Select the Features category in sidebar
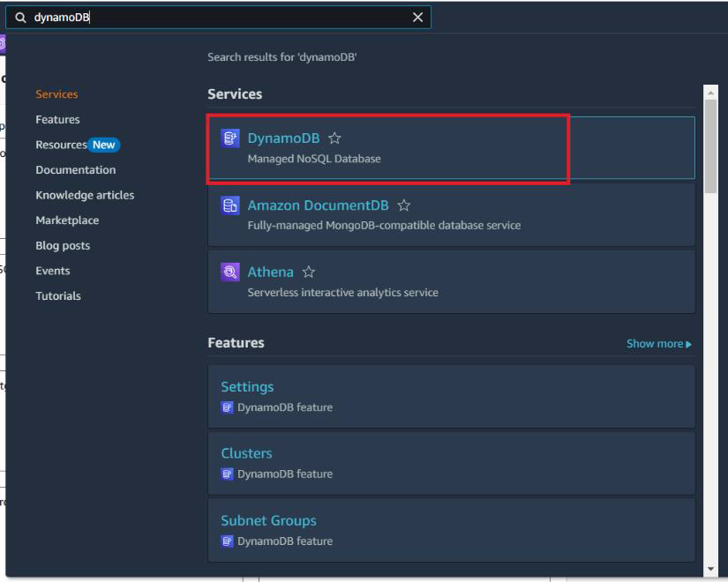 point(57,120)
